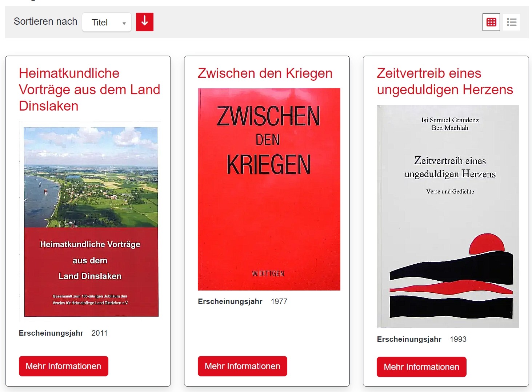Open the Zwischen den Kriegen title link
Viewport: 532px width, 392px height.
[265, 73]
